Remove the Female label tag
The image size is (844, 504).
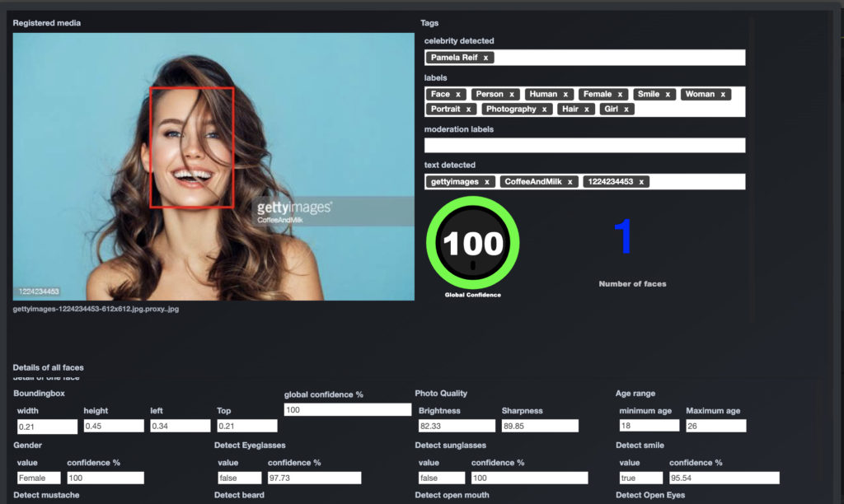(x=620, y=94)
